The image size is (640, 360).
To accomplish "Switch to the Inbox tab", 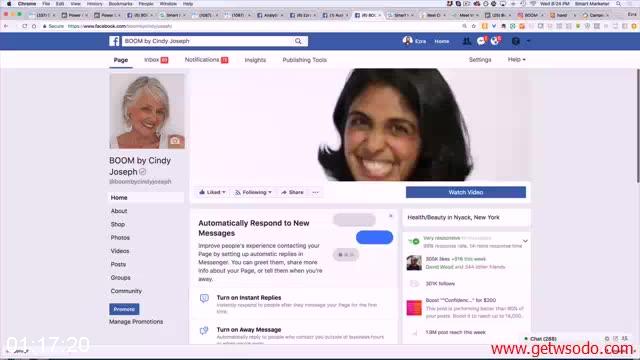I will (x=156, y=60).
